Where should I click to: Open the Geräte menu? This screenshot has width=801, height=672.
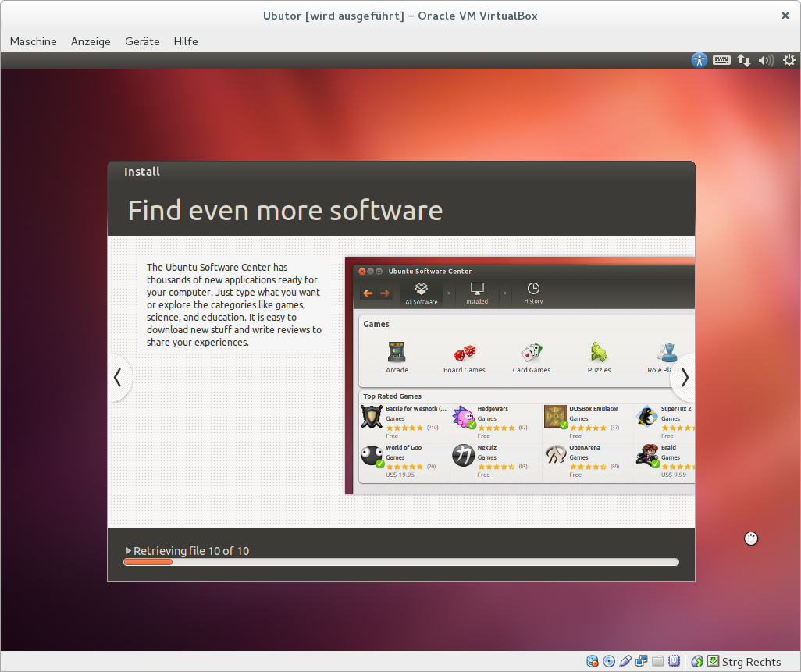142,41
